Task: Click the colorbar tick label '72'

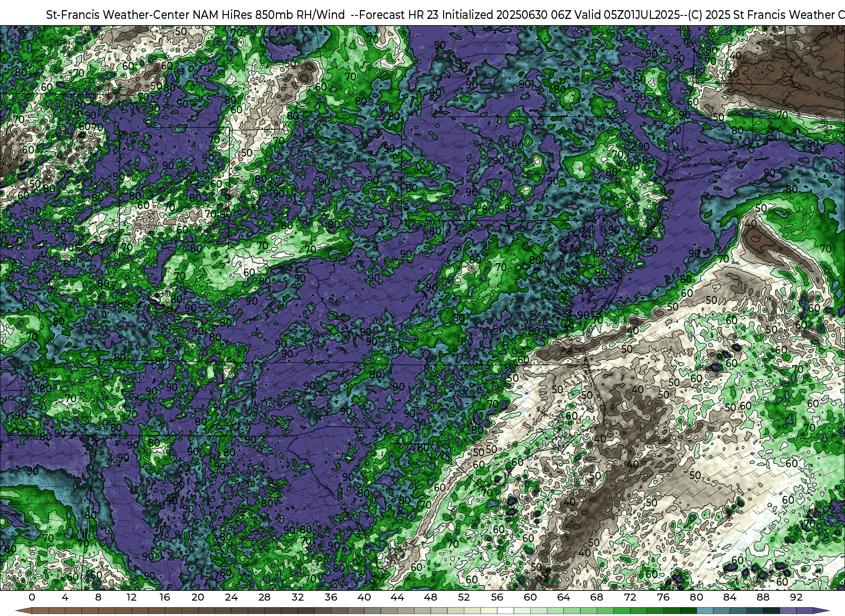Action: pos(630,598)
